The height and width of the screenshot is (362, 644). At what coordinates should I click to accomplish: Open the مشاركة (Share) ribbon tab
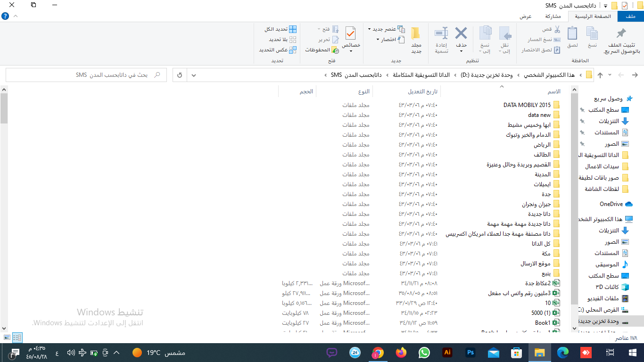553,16
